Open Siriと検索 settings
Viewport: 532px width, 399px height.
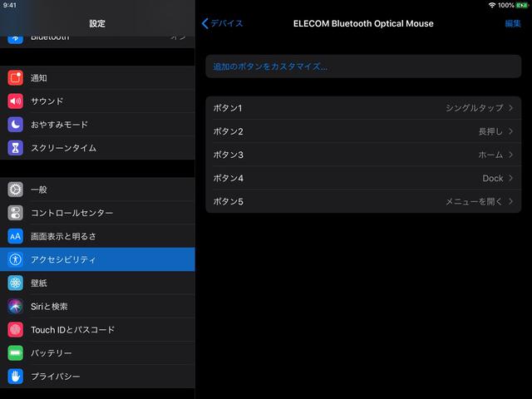tap(97, 307)
